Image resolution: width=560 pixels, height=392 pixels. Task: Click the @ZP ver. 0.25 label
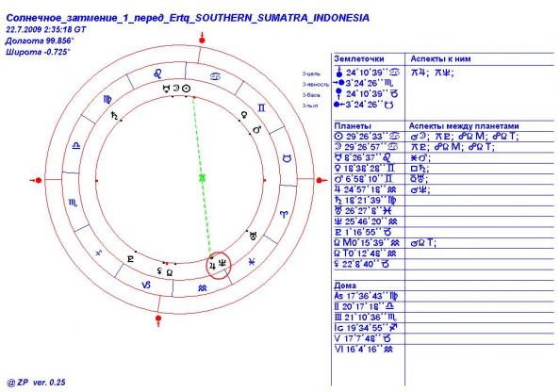36,383
